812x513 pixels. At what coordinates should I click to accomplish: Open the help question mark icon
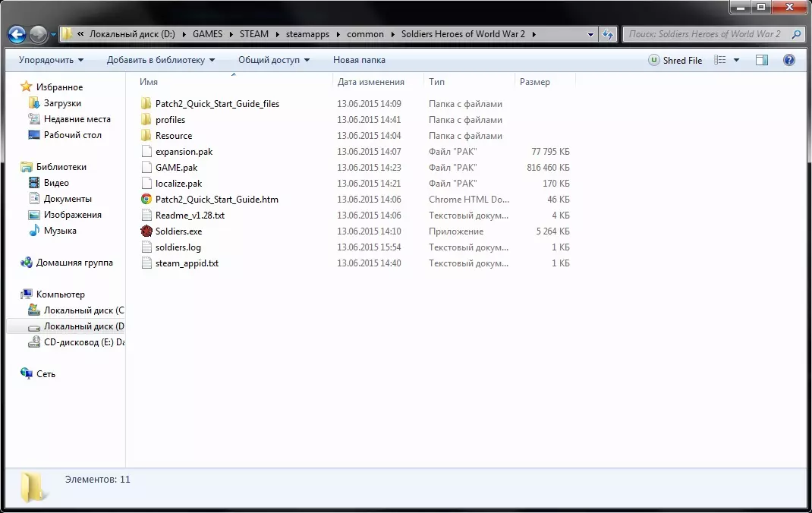[x=788, y=60]
